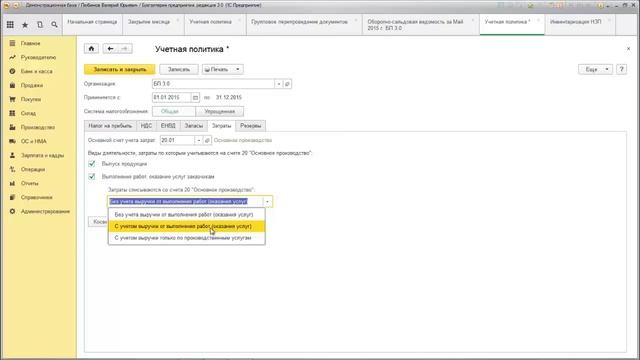640x360 pixels.
Task: Click Записать button
Action: 179,69
